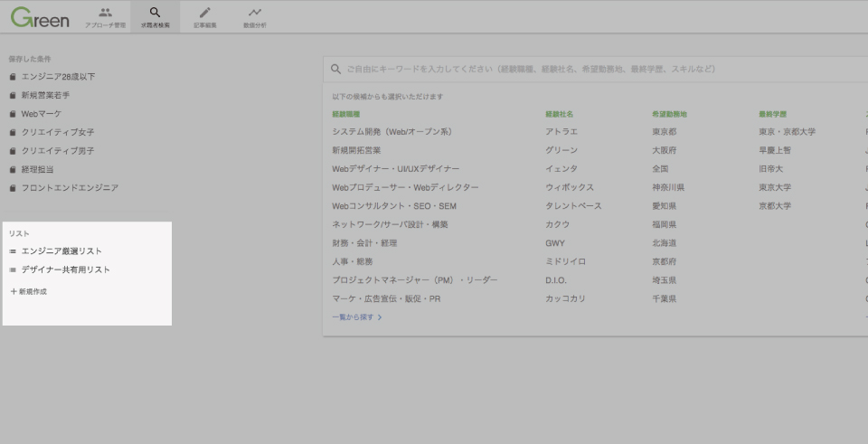Select Webコンサルタント・SEO・SEM suggestion
This screenshot has height=444, width=868.
tap(394, 206)
